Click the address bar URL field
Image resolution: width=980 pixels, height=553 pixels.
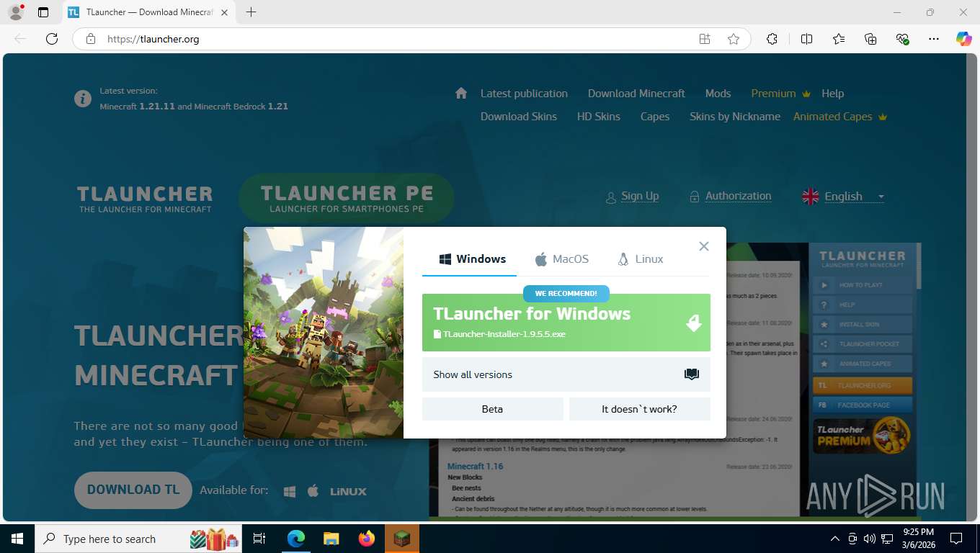tap(396, 39)
